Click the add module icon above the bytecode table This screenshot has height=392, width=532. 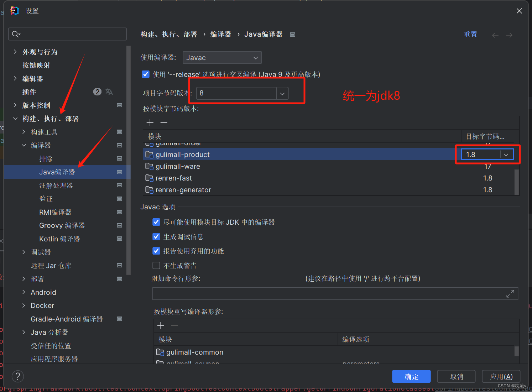coord(150,122)
